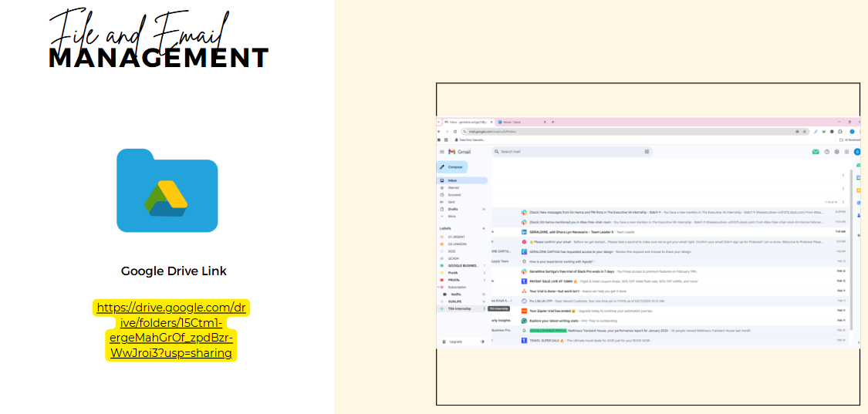Open the Apps grid in bookmarks bar
Screen dimensions: 868x414
pos(446,140)
